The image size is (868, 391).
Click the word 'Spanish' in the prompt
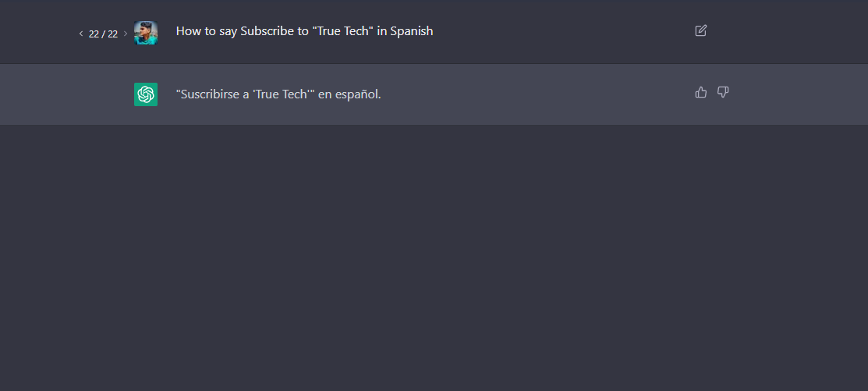pyautogui.click(x=412, y=31)
